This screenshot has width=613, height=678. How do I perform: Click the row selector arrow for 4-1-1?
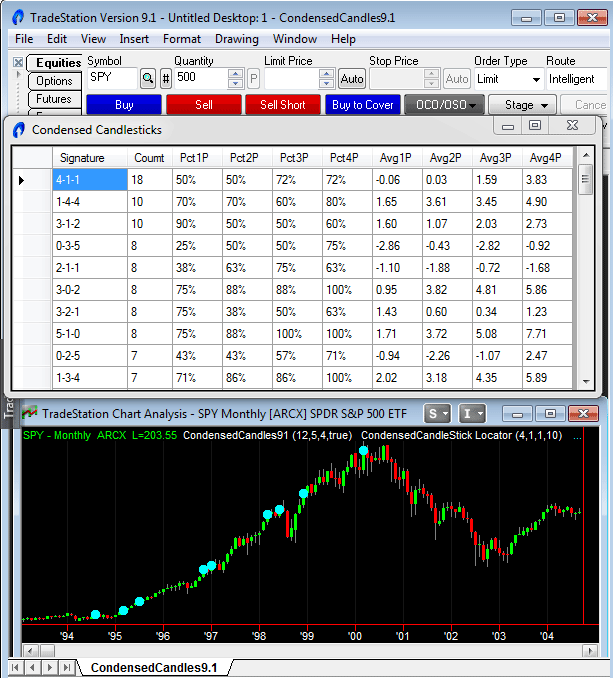21,180
